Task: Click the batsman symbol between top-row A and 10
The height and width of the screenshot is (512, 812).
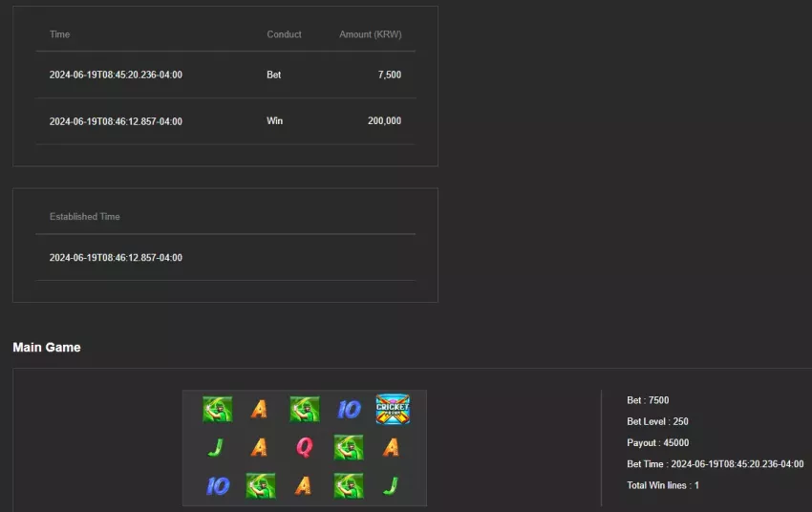Action: 305,409
